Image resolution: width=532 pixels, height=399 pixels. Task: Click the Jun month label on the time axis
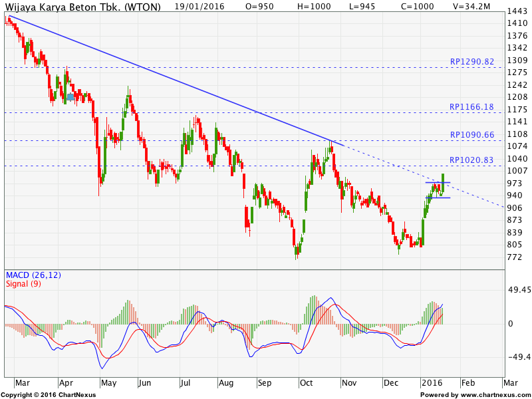tap(145, 383)
